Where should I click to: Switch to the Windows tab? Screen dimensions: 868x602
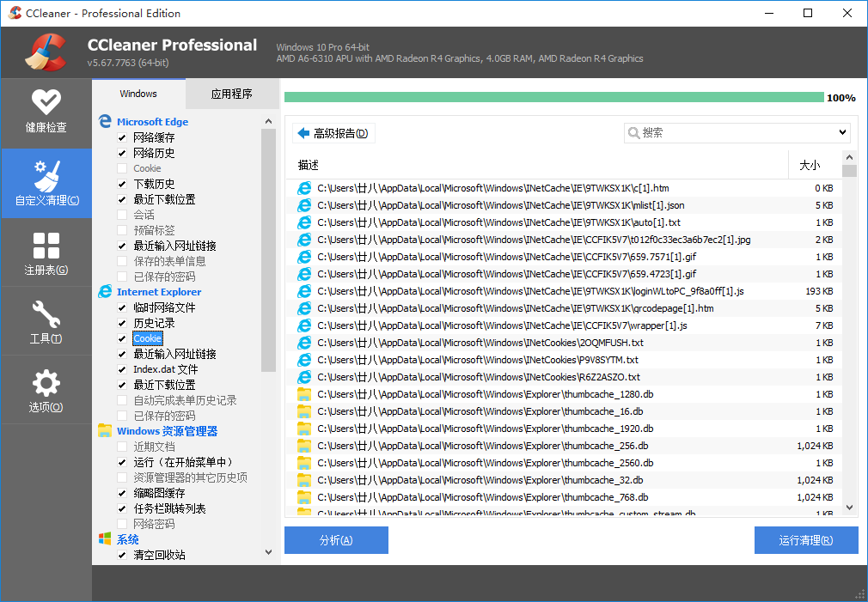pos(138,94)
